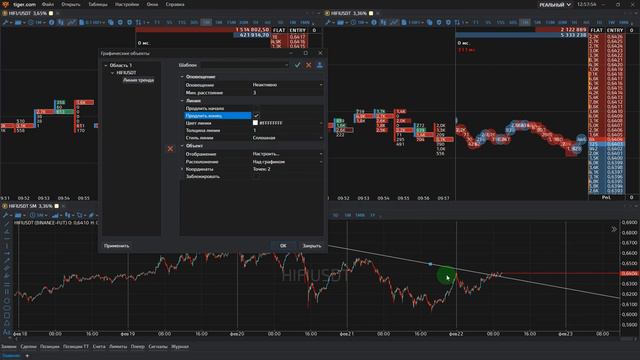Collapse HIFIUSDT tree node in dialog

click(112, 73)
